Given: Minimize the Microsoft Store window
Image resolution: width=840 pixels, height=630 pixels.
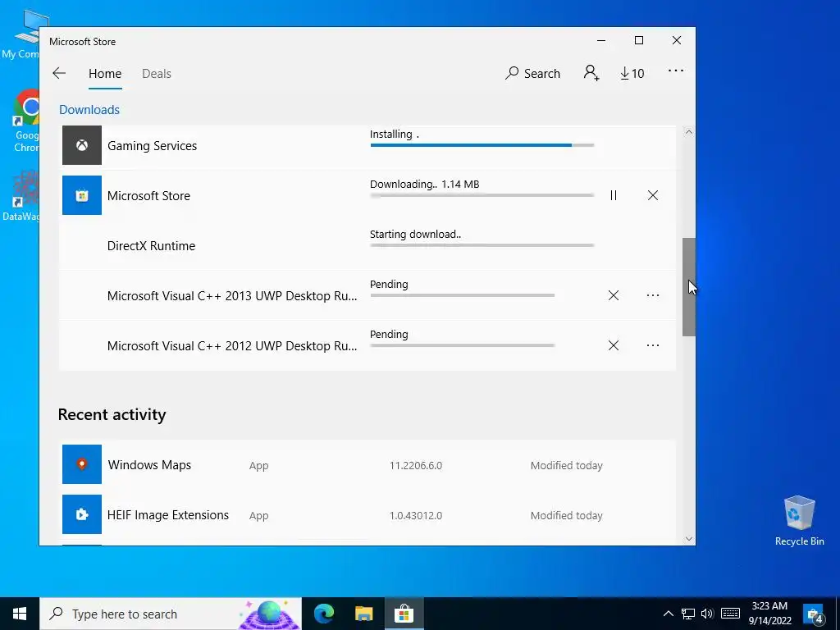Looking at the screenshot, I should point(601,41).
